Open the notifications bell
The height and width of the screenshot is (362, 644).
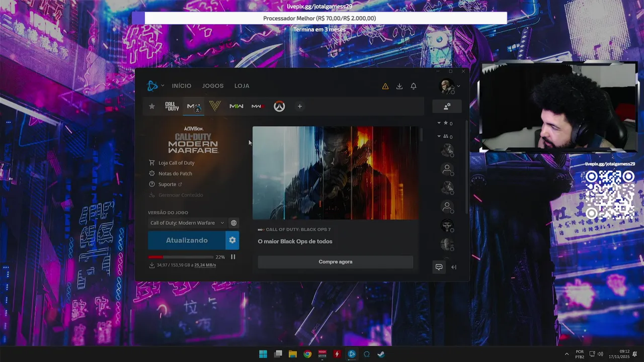tap(414, 86)
